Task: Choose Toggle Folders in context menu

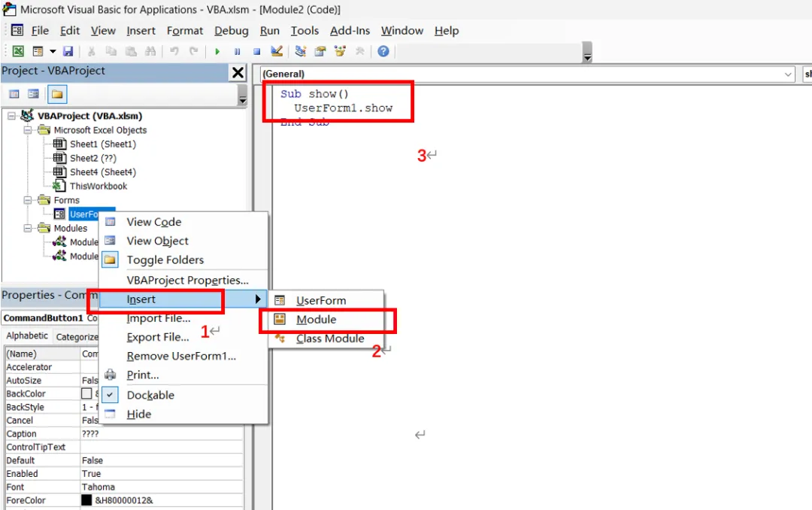Action: pyautogui.click(x=184, y=260)
